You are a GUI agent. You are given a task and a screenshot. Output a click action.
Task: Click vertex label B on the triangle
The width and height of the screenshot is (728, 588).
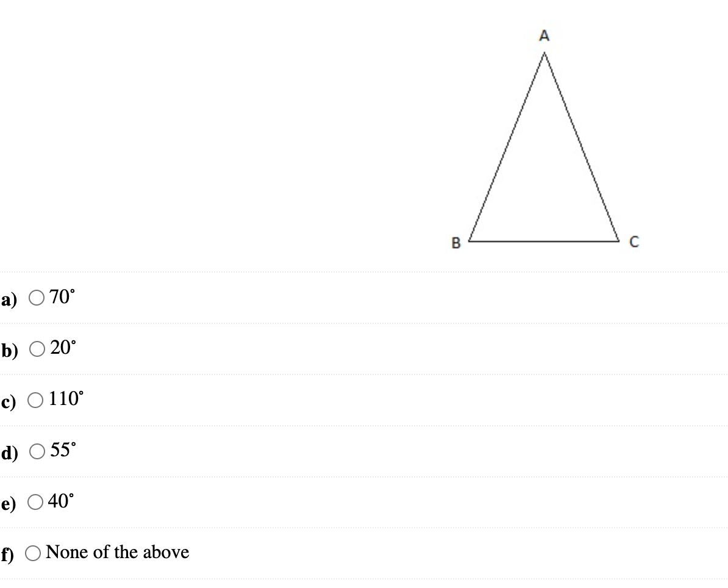(455, 242)
